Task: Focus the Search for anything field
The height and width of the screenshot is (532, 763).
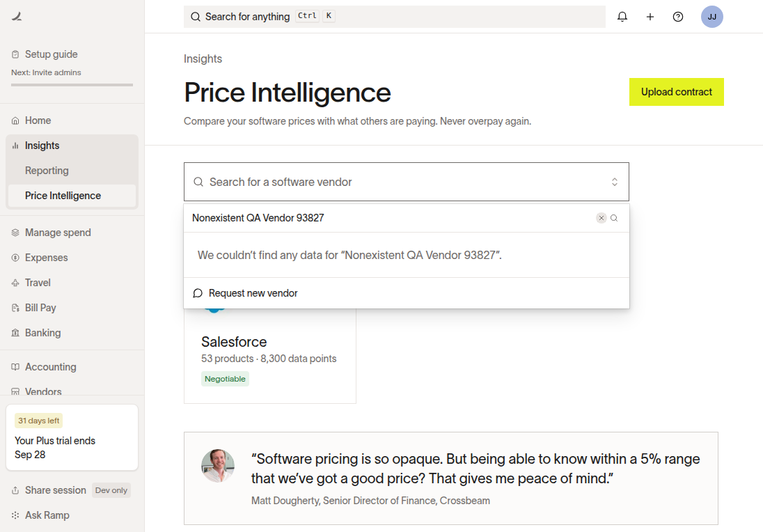Action: pos(395,17)
